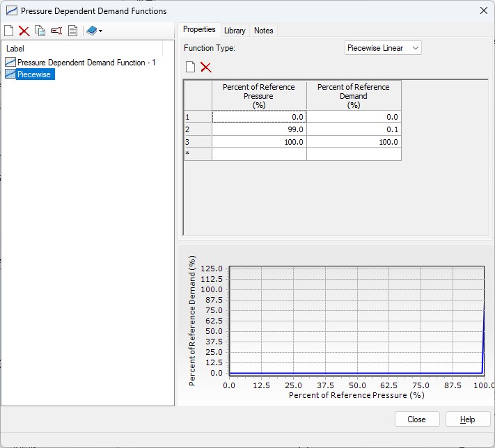Click Percent of Reference Demand column header

pos(354,95)
